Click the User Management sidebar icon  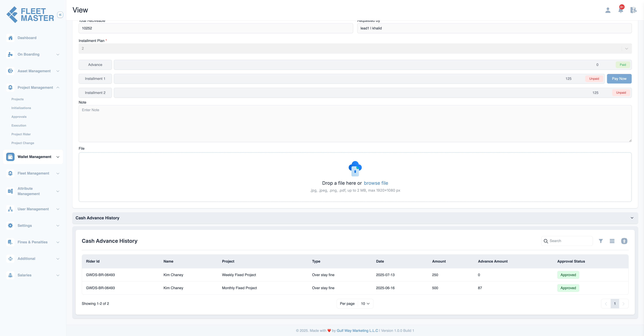tap(10, 209)
